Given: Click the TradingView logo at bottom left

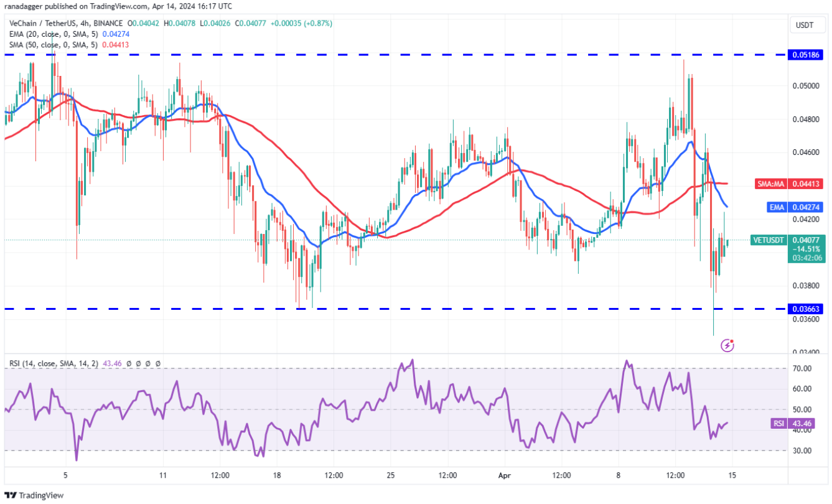Looking at the screenshot, I should [11, 495].
